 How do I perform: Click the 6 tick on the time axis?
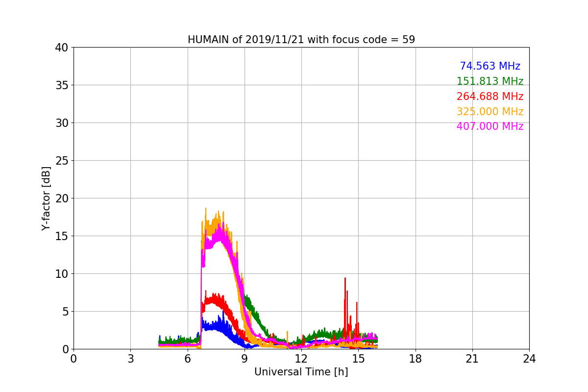[188, 358]
